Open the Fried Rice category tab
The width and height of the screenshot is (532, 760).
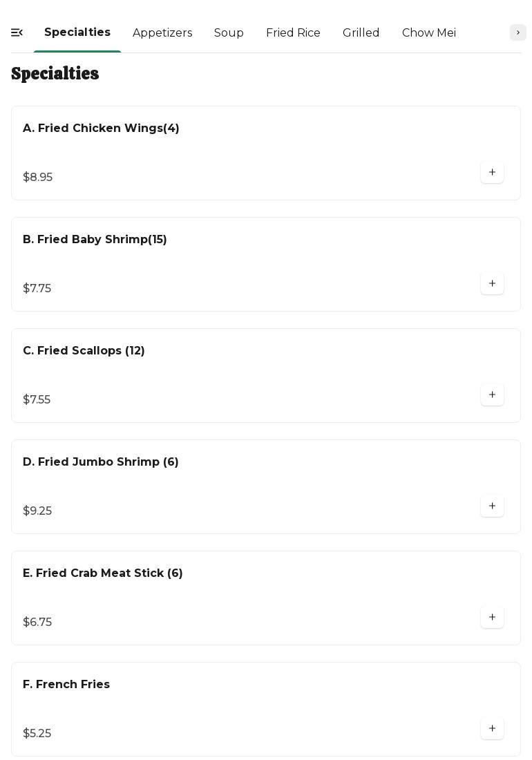[293, 33]
